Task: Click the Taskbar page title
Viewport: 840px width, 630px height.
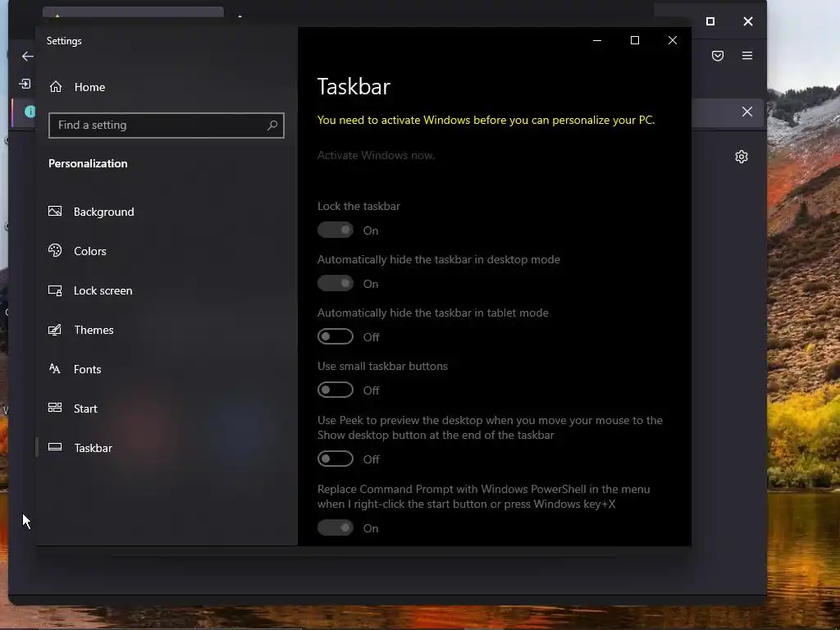Action: pyautogui.click(x=354, y=87)
